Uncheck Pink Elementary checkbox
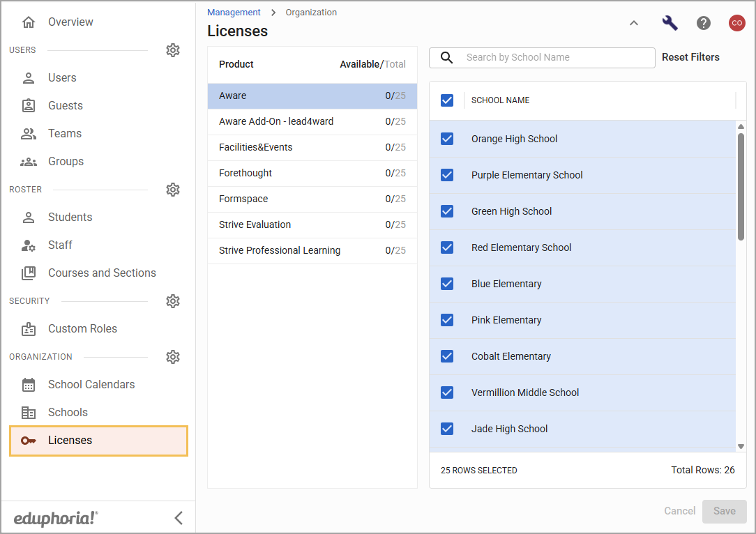This screenshot has height=534, width=756. [447, 320]
